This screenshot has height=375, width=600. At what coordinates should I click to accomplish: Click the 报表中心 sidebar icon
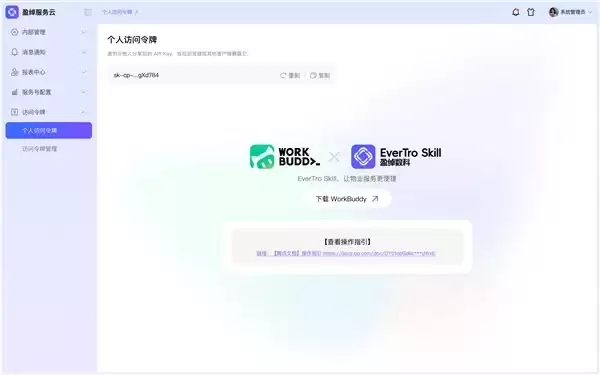tap(15, 72)
